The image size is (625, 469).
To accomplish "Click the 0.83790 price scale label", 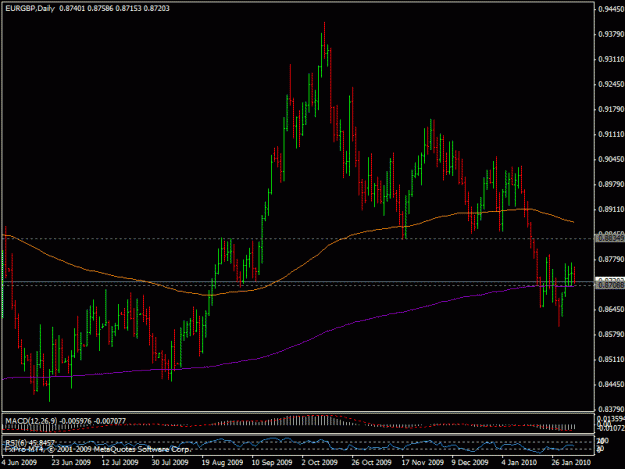I will click(x=611, y=409).
